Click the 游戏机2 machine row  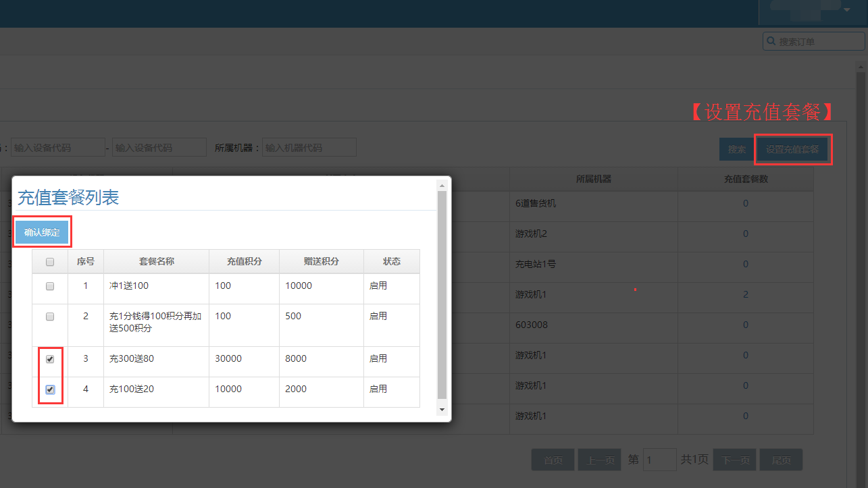530,234
